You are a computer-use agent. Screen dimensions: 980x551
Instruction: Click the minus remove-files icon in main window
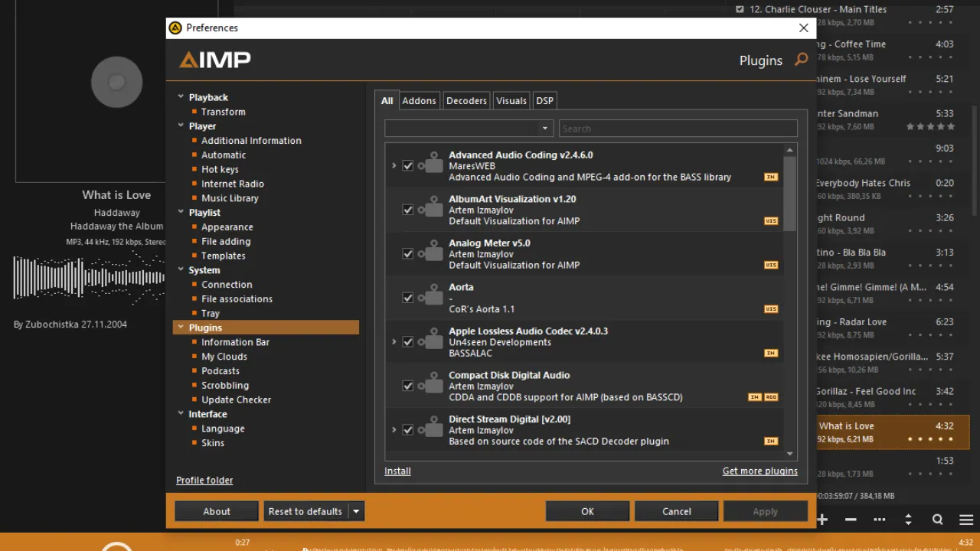click(x=851, y=520)
